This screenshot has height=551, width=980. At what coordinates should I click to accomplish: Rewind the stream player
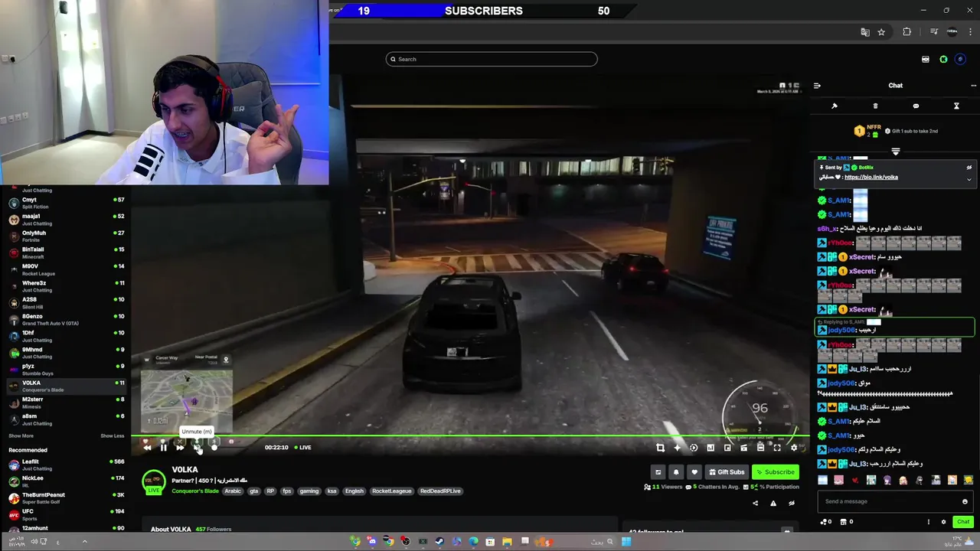[147, 448]
